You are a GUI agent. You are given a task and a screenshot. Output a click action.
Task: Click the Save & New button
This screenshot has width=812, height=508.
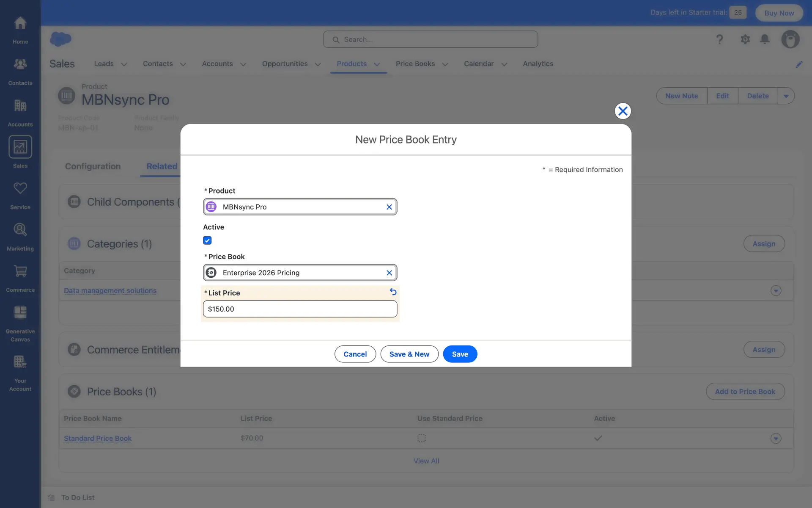[x=409, y=354]
